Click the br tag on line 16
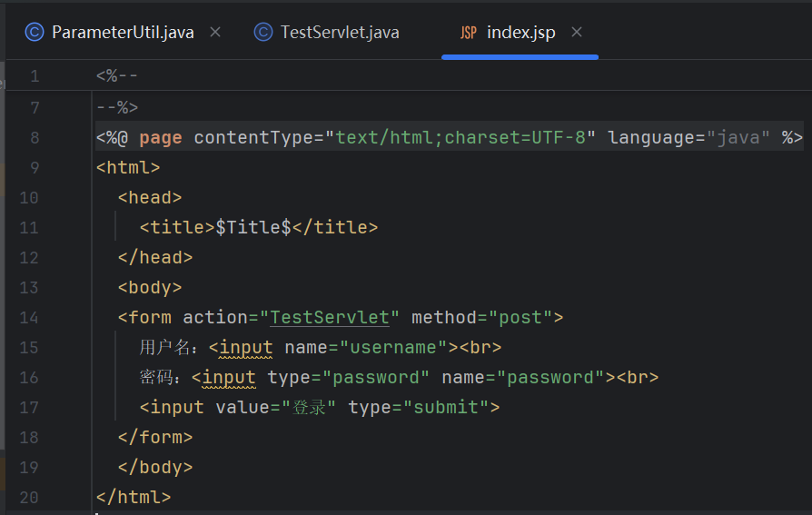The height and width of the screenshot is (515, 812). [638, 377]
